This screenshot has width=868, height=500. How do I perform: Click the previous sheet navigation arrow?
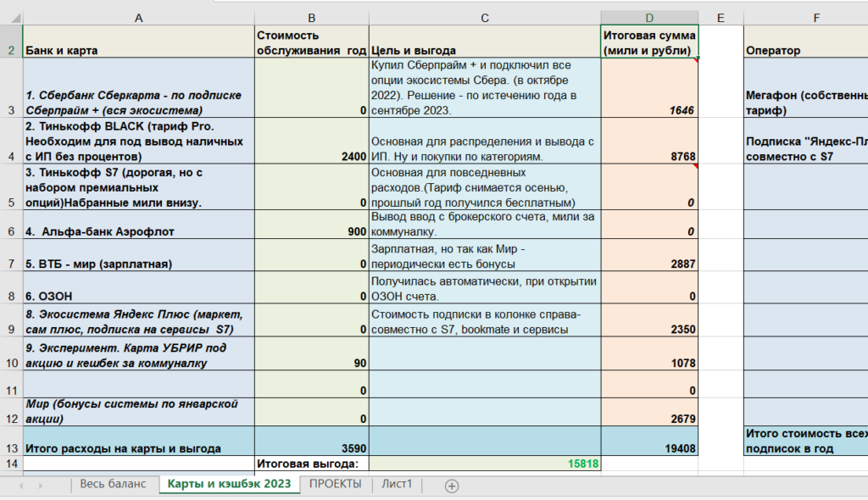click(21, 486)
